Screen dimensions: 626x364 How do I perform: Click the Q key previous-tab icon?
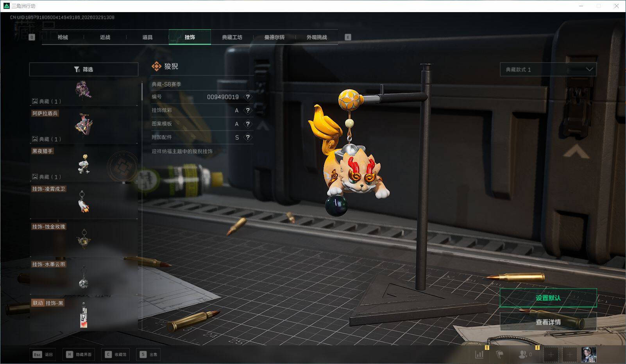(32, 37)
